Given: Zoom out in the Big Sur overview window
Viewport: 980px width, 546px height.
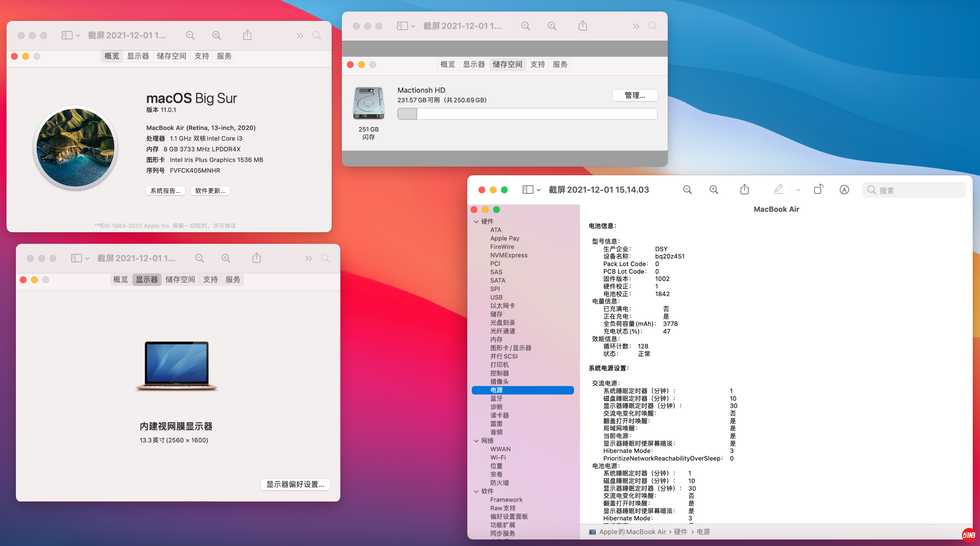Looking at the screenshot, I should coord(190,35).
